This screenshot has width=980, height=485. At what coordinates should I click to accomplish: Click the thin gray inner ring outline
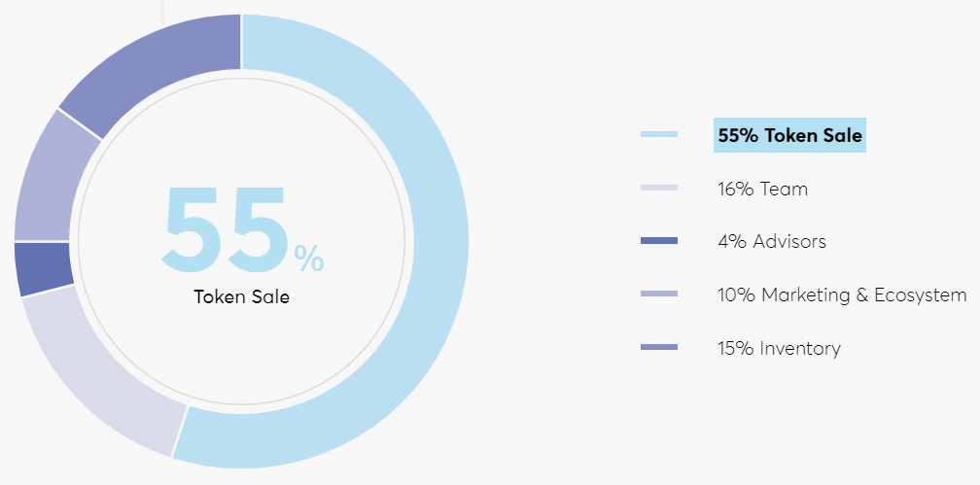[404, 243]
